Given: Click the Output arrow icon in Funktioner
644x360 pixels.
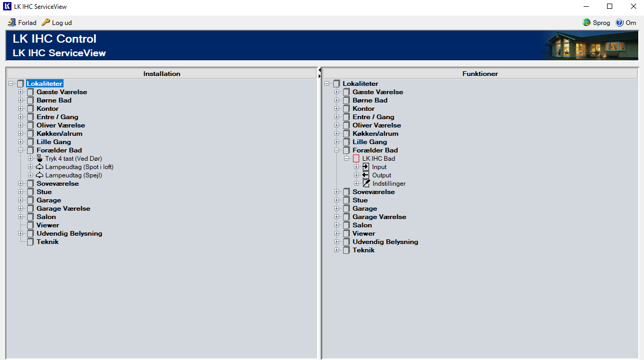Looking at the screenshot, I should (366, 175).
